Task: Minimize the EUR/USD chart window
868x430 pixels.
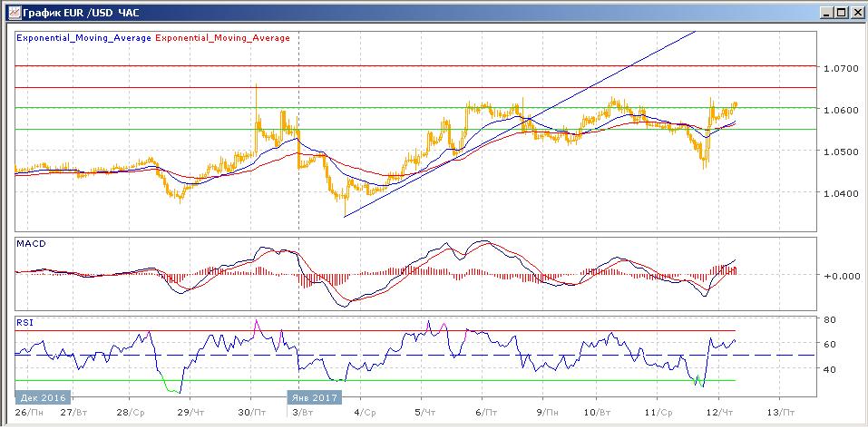Action: (827, 13)
